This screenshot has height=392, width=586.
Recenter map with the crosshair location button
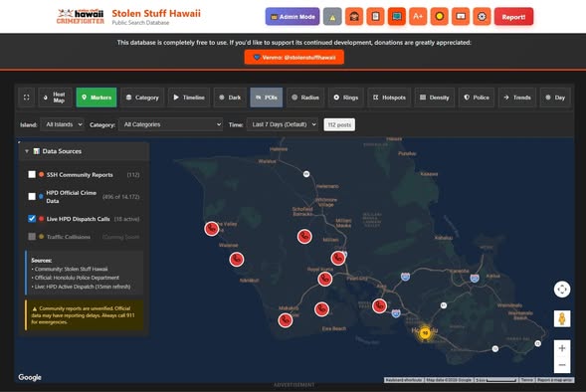click(562, 290)
